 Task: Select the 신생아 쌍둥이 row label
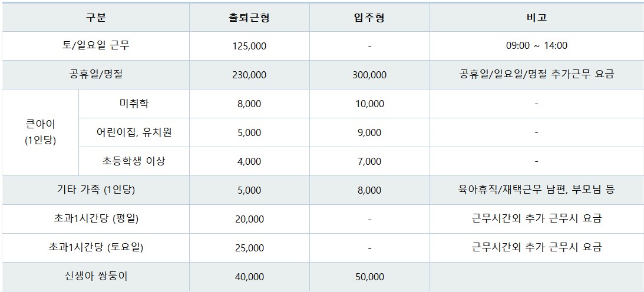point(95,277)
